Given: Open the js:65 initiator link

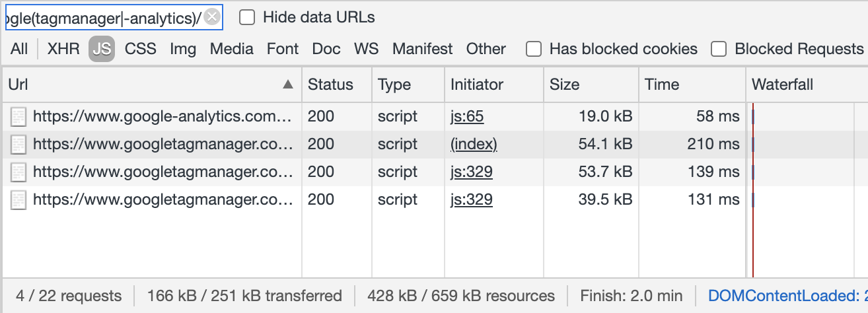Looking at the screenshot, I should [467, 117].
